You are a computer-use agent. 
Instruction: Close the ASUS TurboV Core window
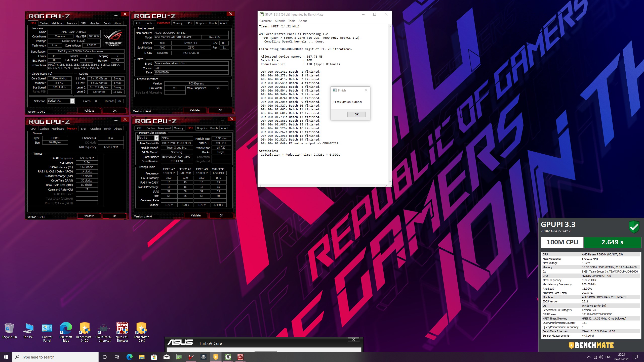tap(353, 340)
